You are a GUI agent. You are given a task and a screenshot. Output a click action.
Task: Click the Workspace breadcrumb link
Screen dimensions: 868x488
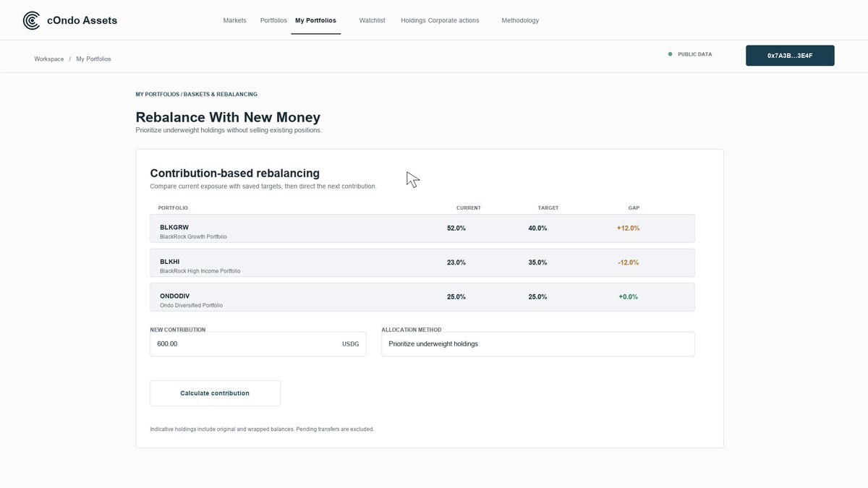49,59
